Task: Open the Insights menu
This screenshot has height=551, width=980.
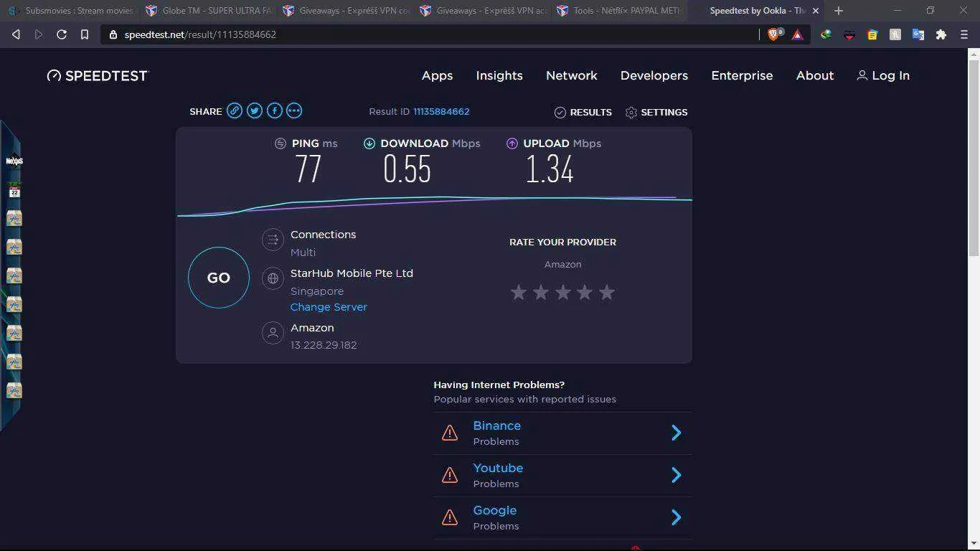Action: [499, 75]
